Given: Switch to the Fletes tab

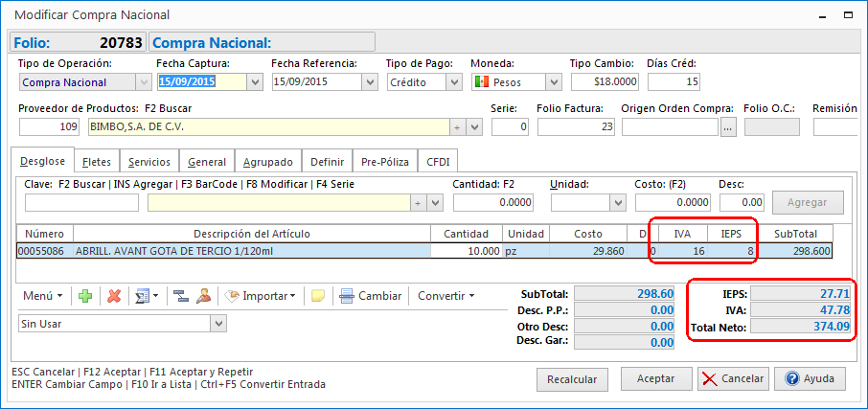Looking at the screenshot, I should [x=97, y=162].
